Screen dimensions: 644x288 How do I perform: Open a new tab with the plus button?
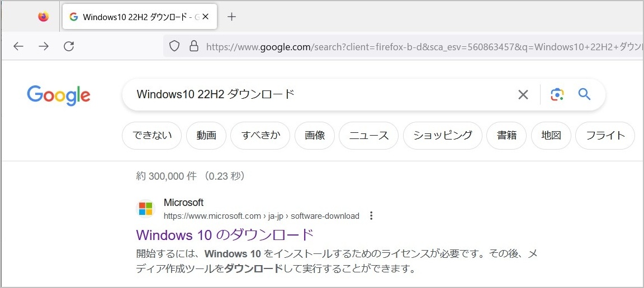click(x=231, y=16)
